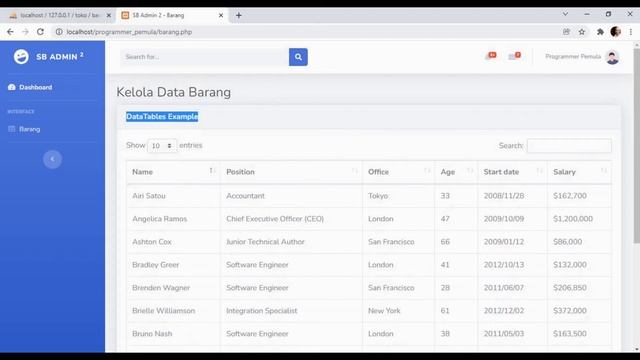Open a new browser tab
The width and height of the screenshot is (640, 360).
pos(239,15)
